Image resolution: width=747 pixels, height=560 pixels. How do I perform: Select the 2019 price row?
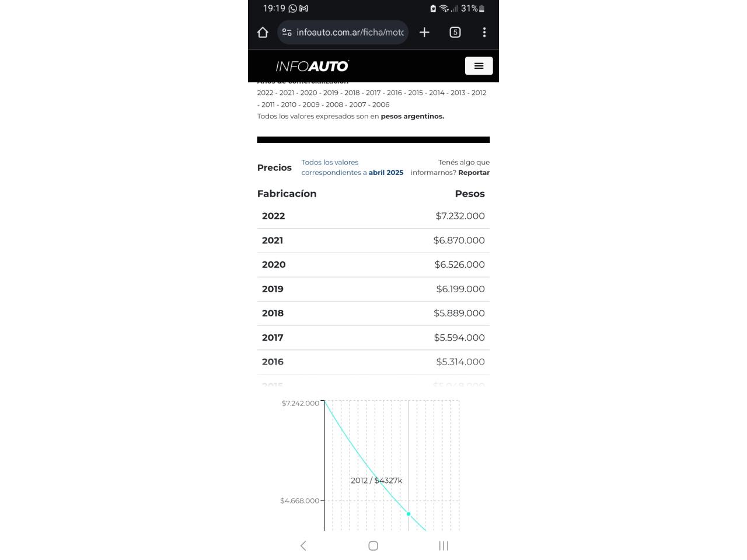[373, 289]
